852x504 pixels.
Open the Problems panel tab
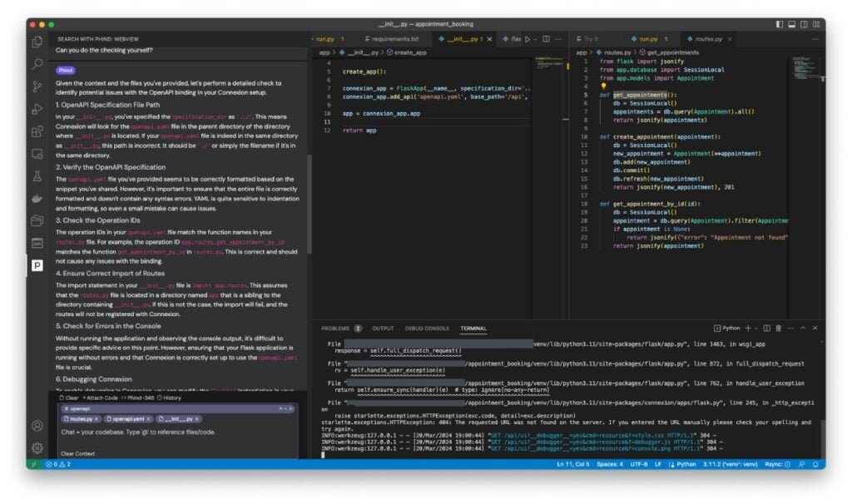341,329
